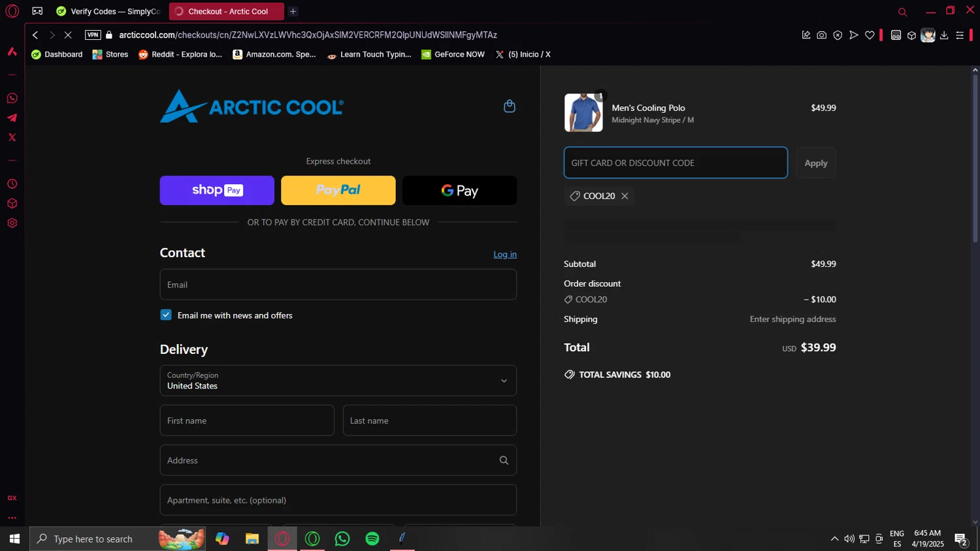The height and width of the screenshot is (551, 980).
Task: Open Telegram in Opera sidebar
Action: [x=12, y=118]
